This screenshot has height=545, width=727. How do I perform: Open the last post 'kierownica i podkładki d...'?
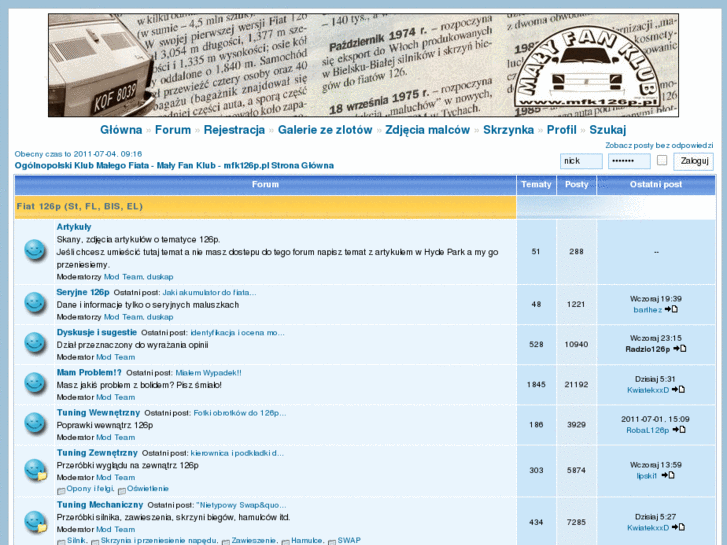click(237, 453)
